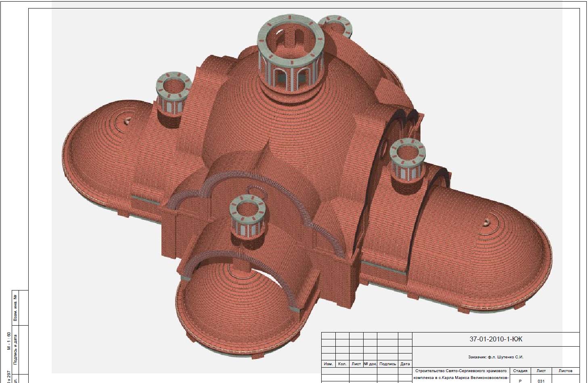588x383 pixels.
Task: Click the "Изм." column header
Action: (x=329, y=364)
